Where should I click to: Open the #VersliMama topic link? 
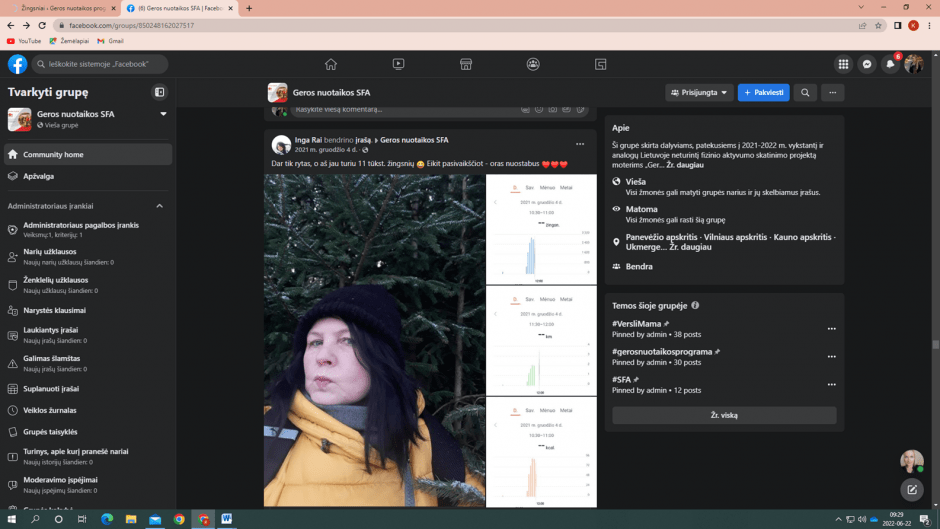[x=636, y=324]
